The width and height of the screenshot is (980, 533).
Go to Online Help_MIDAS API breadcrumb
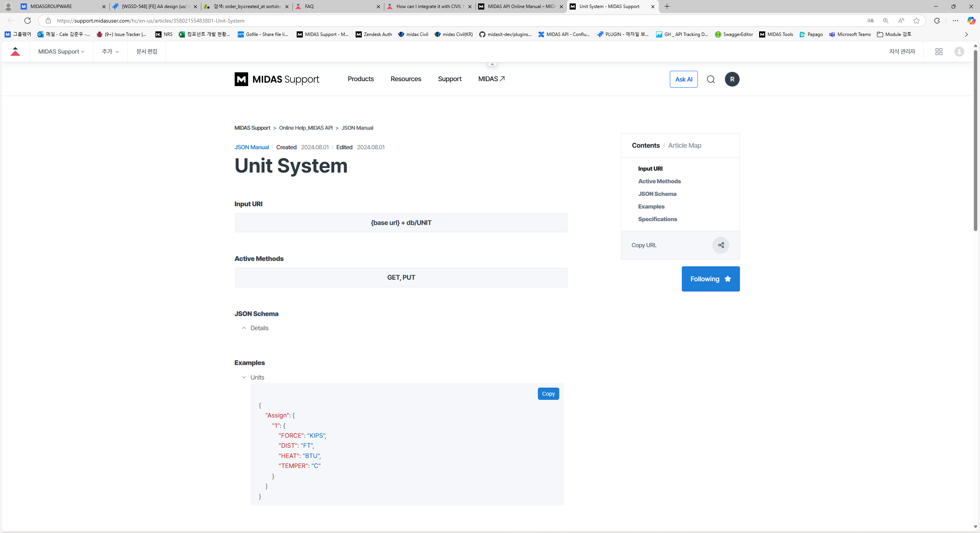click(305, 128)
